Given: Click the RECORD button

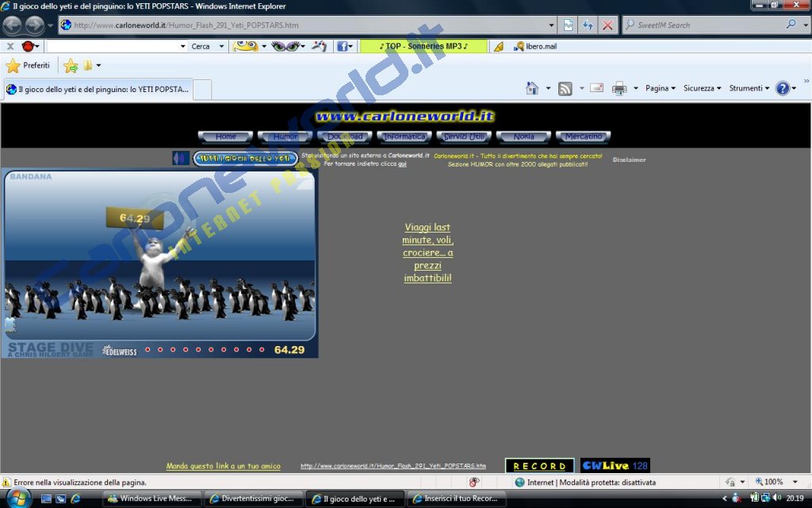Looking at the screenshot, I should [539, 465].
